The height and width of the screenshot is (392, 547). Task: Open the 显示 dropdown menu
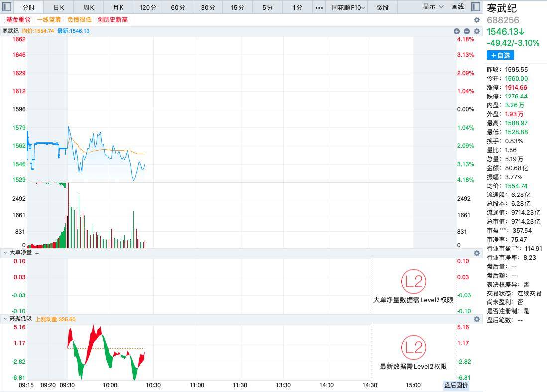pyautogui.click(x=433, y=7)
